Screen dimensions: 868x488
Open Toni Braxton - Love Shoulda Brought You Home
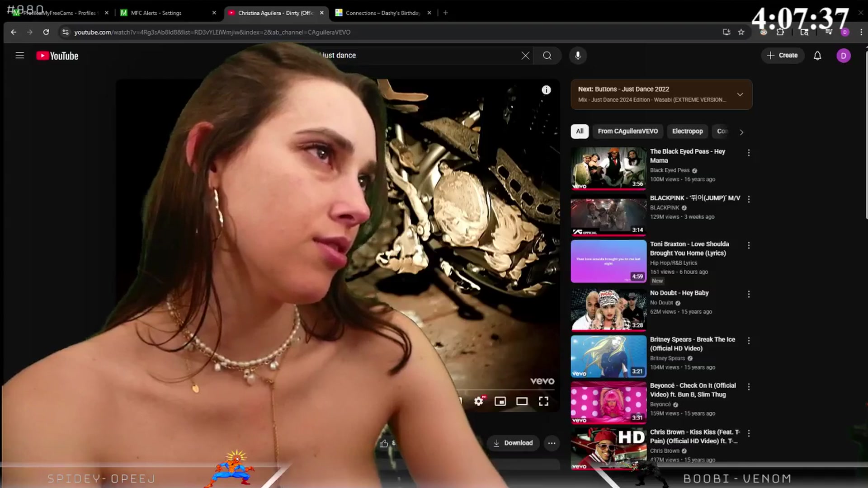coord(689,249)
